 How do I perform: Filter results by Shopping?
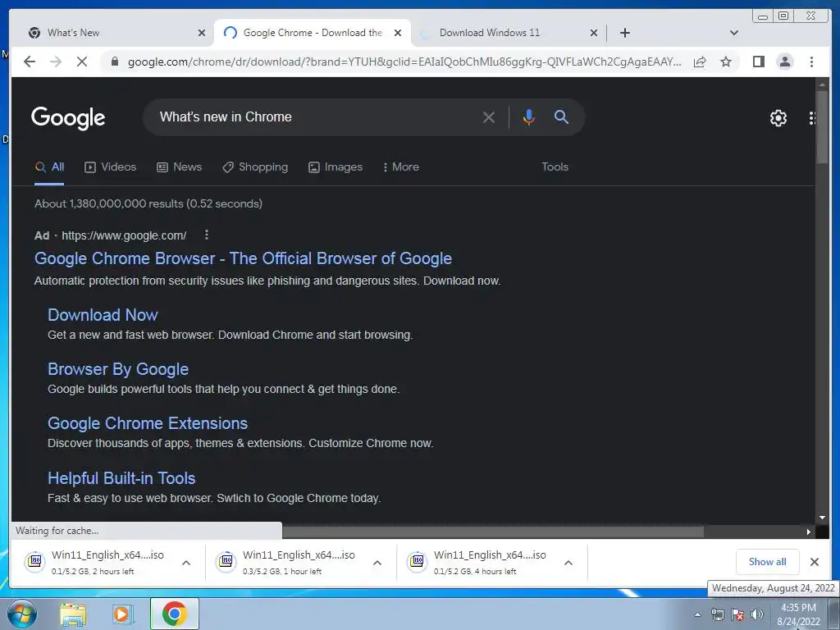[255, 167]
